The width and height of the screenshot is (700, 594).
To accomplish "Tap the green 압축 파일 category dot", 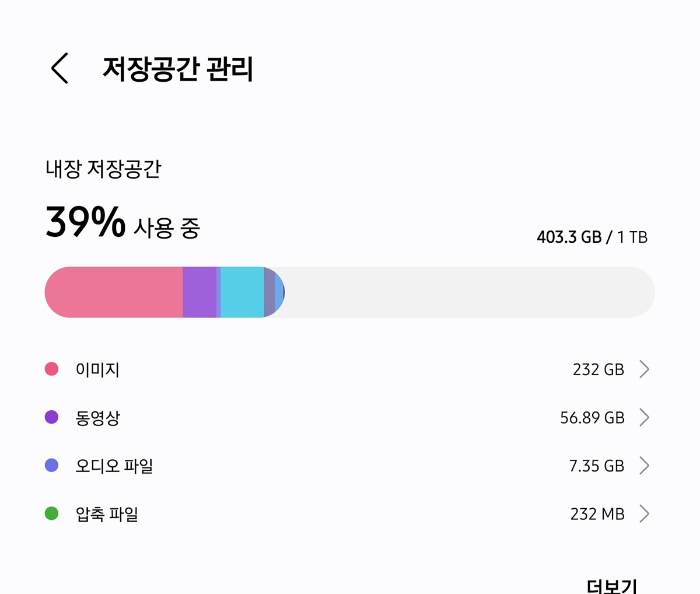I will pos(51,513).
